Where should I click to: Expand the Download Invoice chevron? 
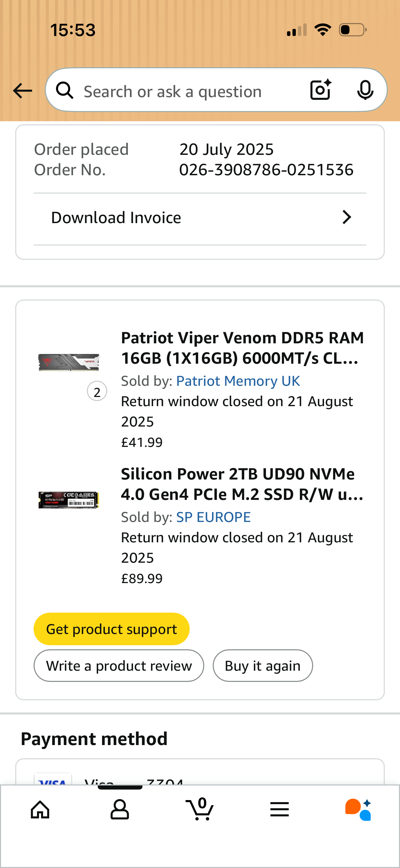click(347, 217)
